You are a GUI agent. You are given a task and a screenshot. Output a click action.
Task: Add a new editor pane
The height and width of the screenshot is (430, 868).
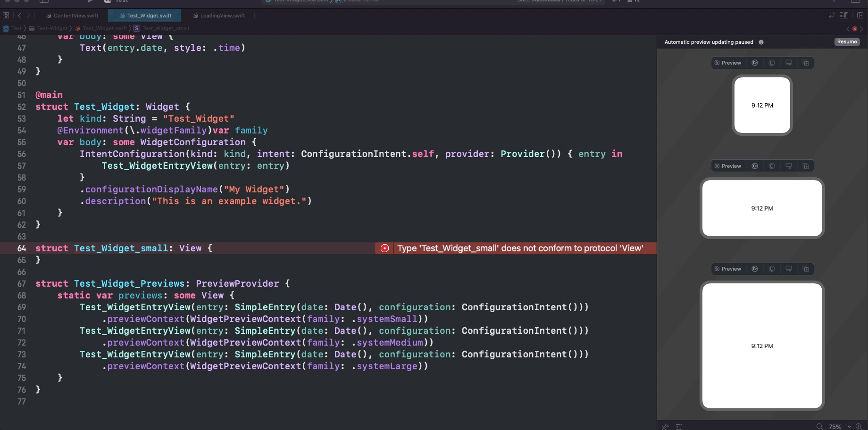coord(860,16)
